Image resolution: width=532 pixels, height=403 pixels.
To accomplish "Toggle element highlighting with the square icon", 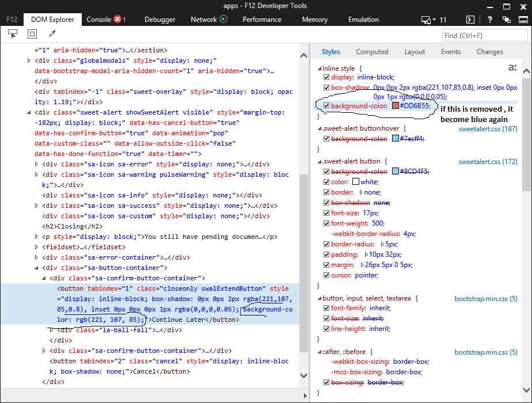I will pos(32,34).
